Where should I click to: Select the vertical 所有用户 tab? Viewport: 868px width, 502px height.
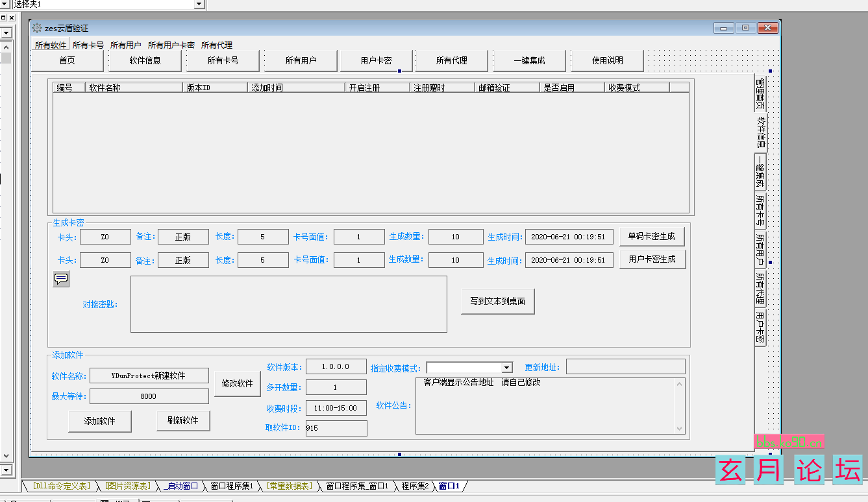pos(760,249)
